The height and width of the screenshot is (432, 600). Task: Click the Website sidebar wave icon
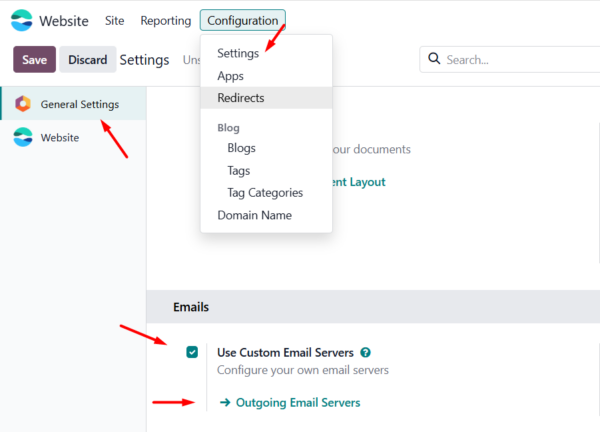tap(23, 137)
